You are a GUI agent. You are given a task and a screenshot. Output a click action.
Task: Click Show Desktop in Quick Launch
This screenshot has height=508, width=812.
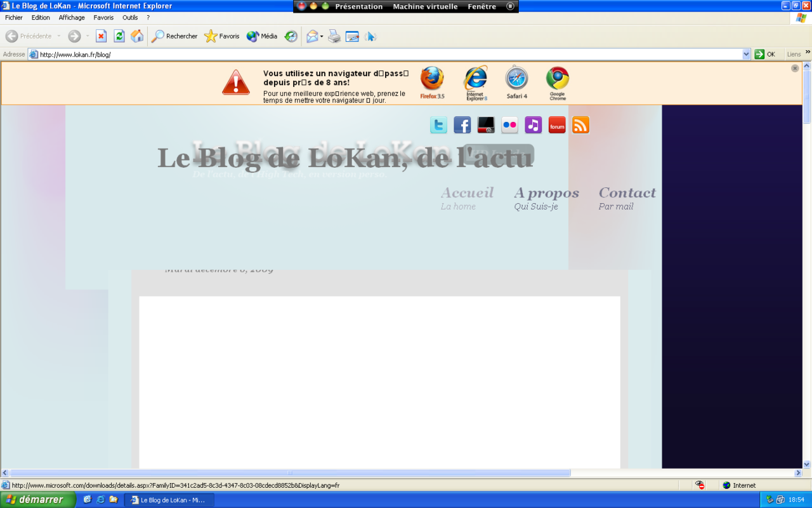click(x=88, y=500)
